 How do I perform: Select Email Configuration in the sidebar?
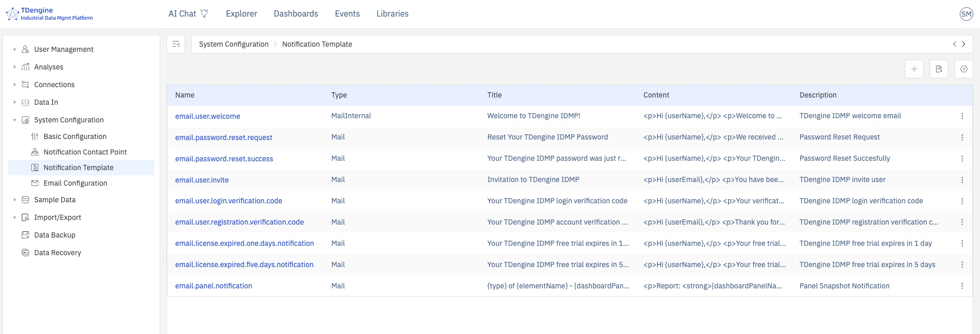(x=75, y=183)
